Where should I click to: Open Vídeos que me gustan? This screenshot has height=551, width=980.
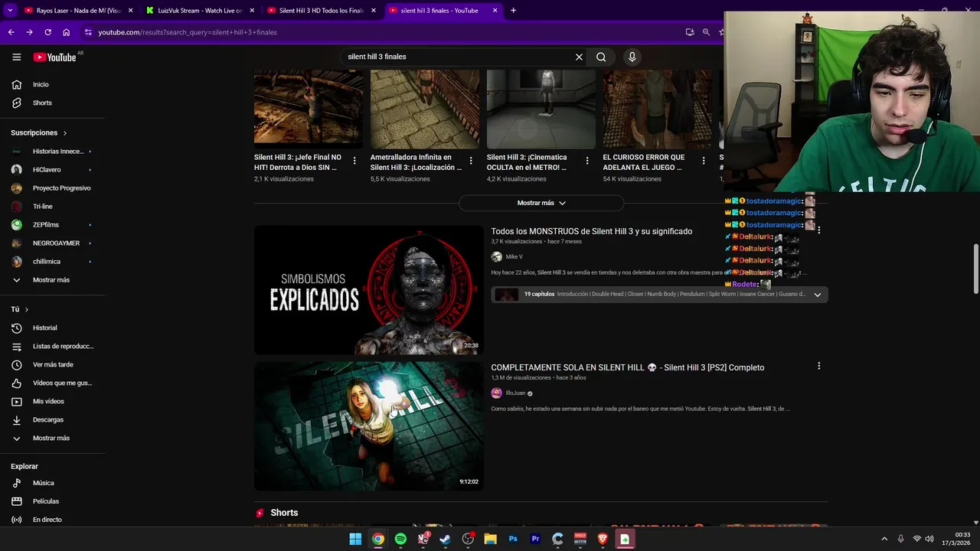pyautogui.click(x=52, y=383)
